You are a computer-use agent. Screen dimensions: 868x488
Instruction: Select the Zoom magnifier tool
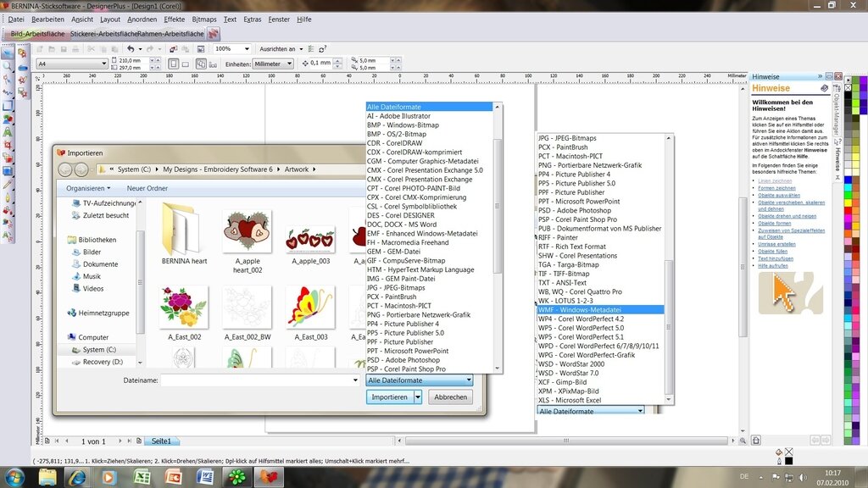click(8, 66)
